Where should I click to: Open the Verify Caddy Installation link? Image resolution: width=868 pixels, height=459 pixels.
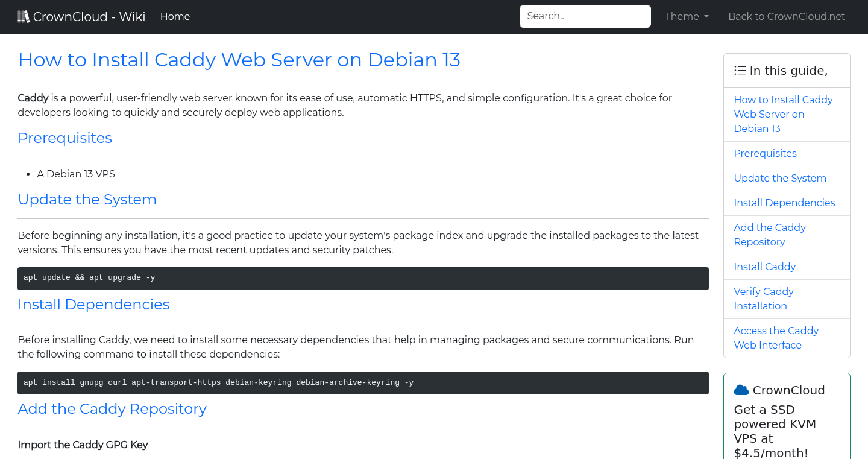click(x=764, y=299)
